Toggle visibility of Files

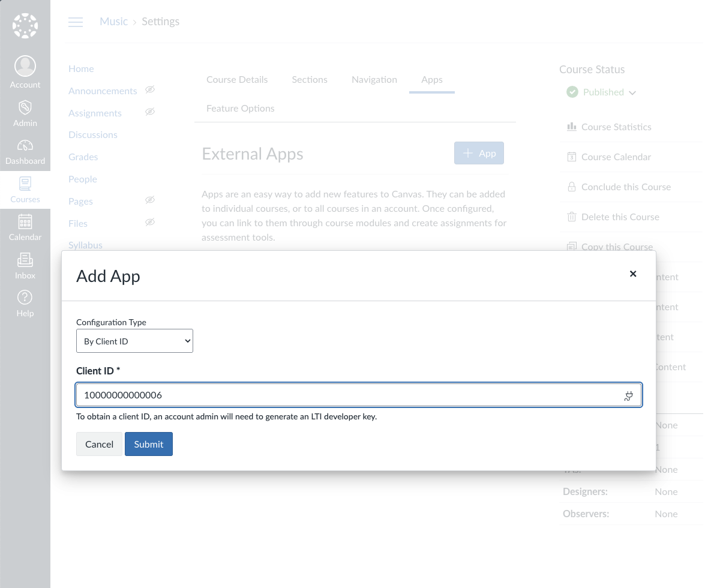(150, 222)
